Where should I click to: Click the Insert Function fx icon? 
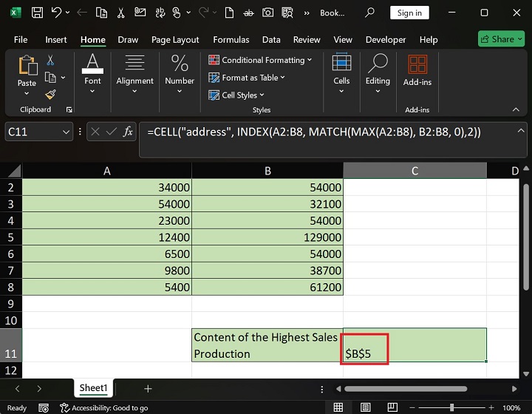tap(128, 132)
